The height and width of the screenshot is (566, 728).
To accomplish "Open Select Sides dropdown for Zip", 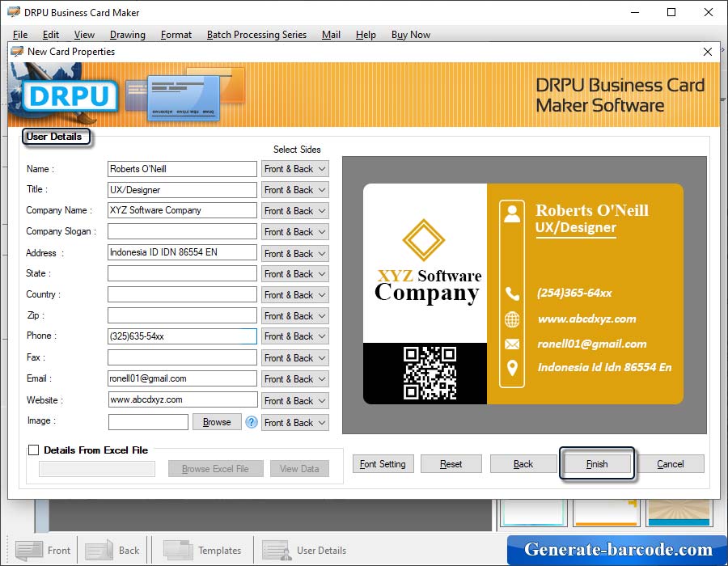I will [x=295, y=316].
